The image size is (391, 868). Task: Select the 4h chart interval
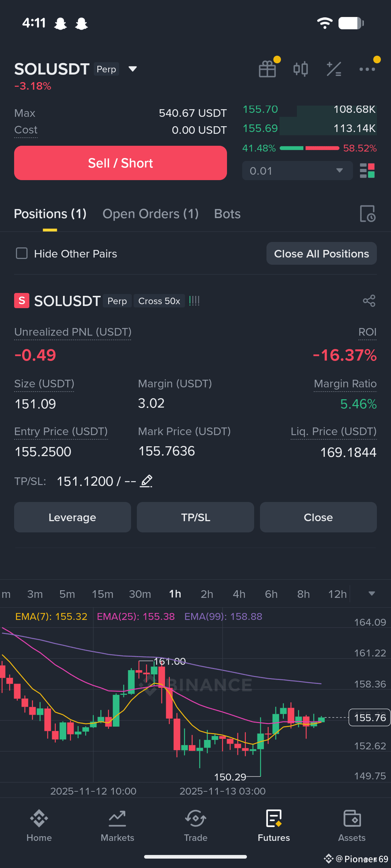pyautogui.click(x=239, y=594)
